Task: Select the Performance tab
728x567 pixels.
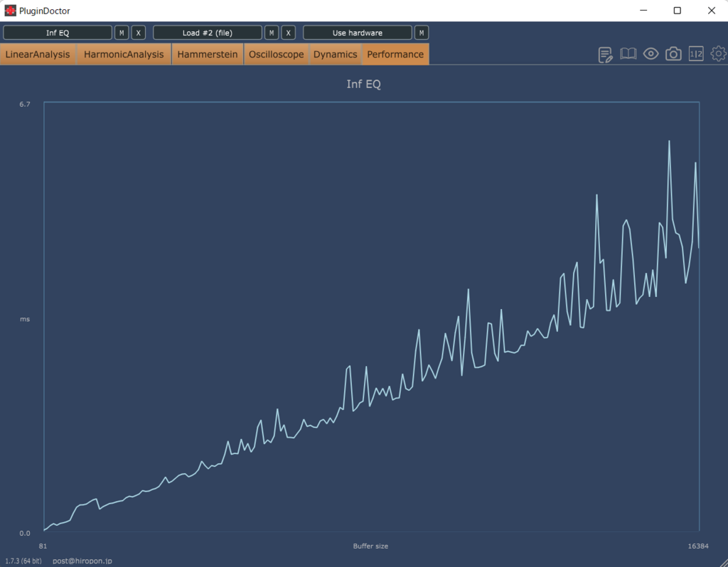Action: [395, 54]
